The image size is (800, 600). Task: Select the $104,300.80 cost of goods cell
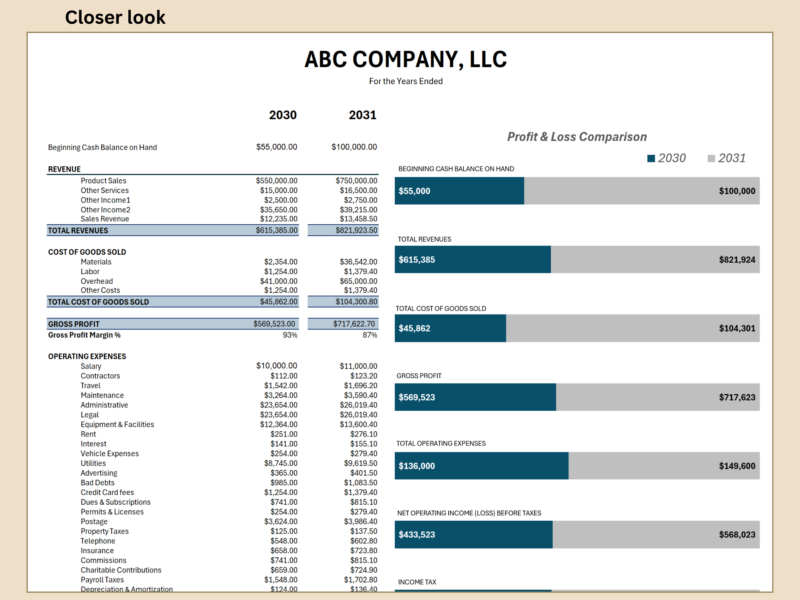(357, 302)
